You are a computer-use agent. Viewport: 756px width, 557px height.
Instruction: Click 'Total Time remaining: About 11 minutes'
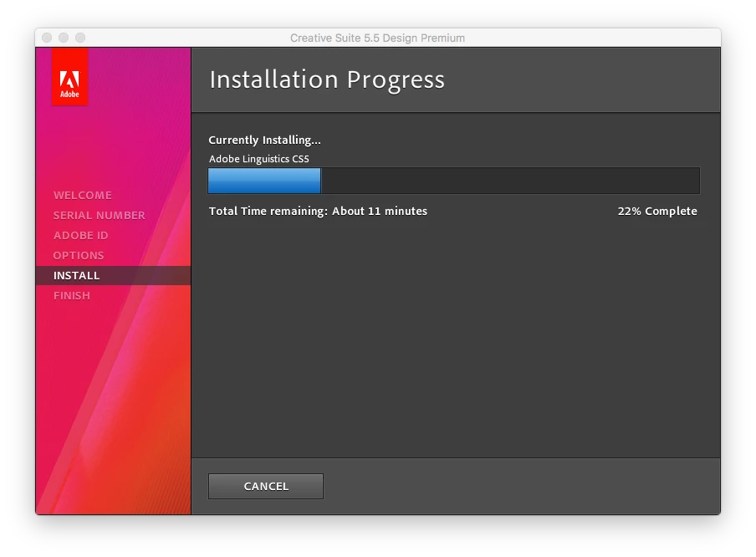[x=318, y=212]
